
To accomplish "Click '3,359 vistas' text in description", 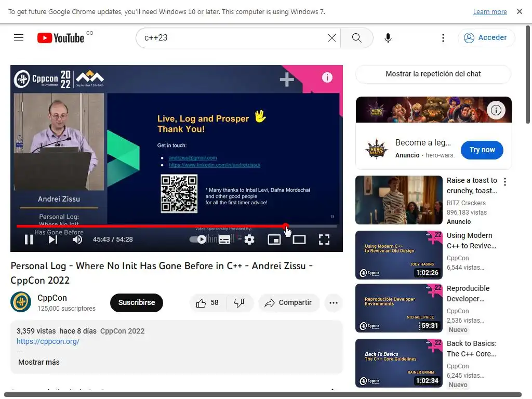I will pyautogui.click(x=36, y=331).
